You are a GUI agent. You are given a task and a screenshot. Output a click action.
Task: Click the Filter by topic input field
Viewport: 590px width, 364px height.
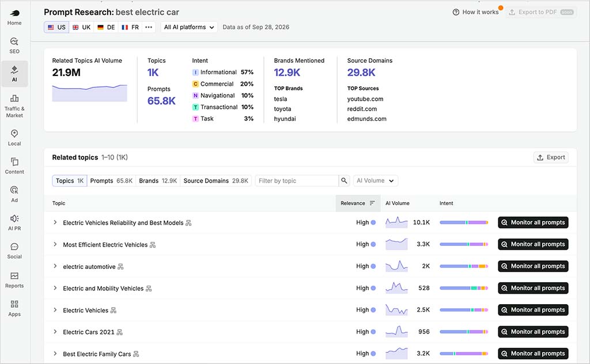point(297,181)
